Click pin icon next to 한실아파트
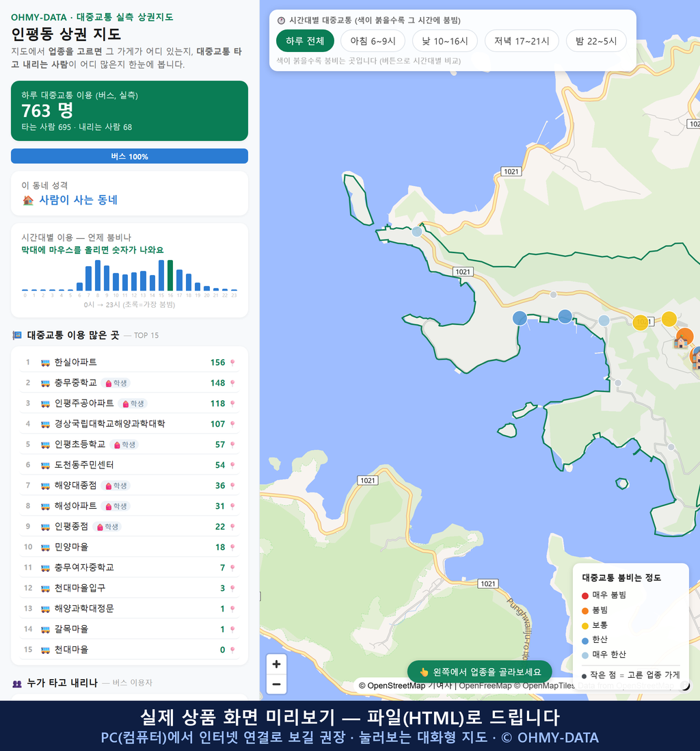Viewport: 700px width, 751px height. (x=232, y=363)
